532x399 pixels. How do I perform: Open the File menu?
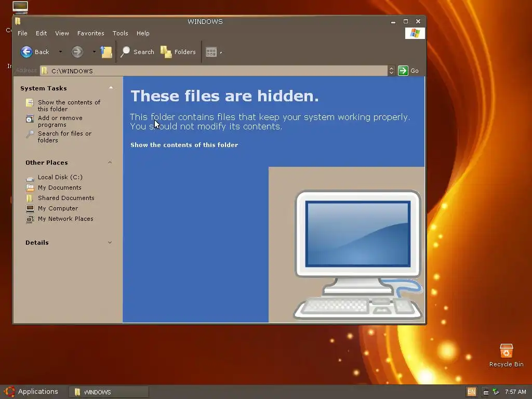(x=22, y=33)
